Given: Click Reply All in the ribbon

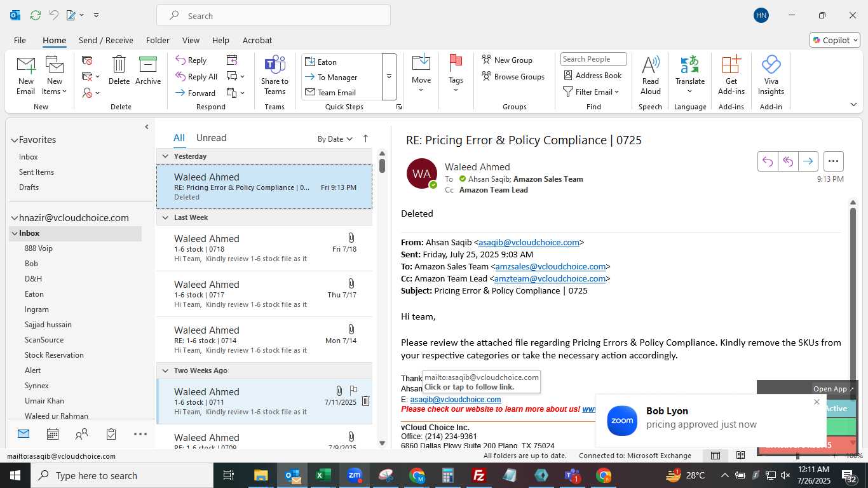Looking at the screenshot, I should click(196, 77).
